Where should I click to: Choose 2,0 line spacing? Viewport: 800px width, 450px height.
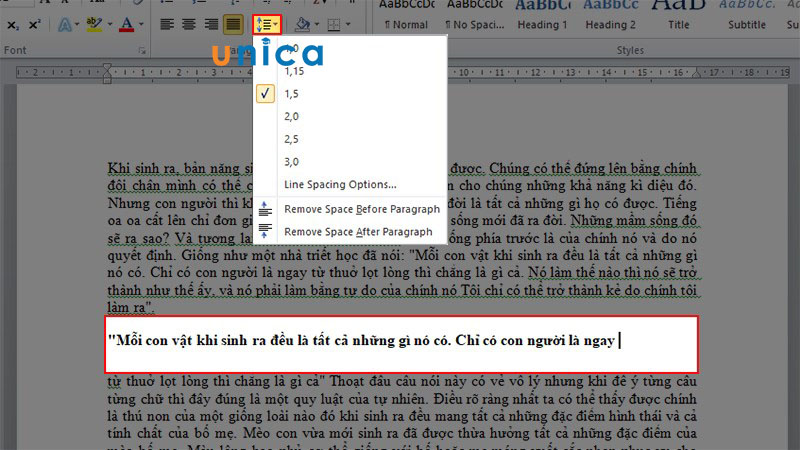(x=350, y=116)
